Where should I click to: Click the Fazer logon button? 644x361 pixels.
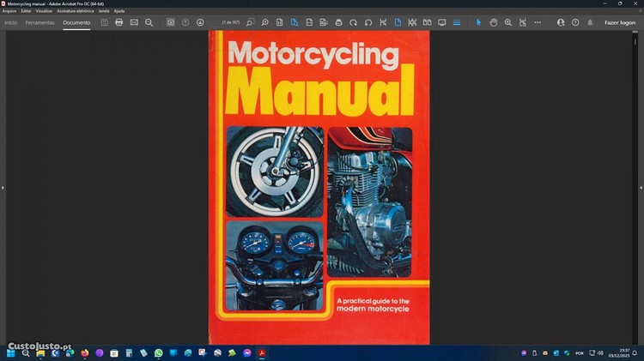point(620,22)
